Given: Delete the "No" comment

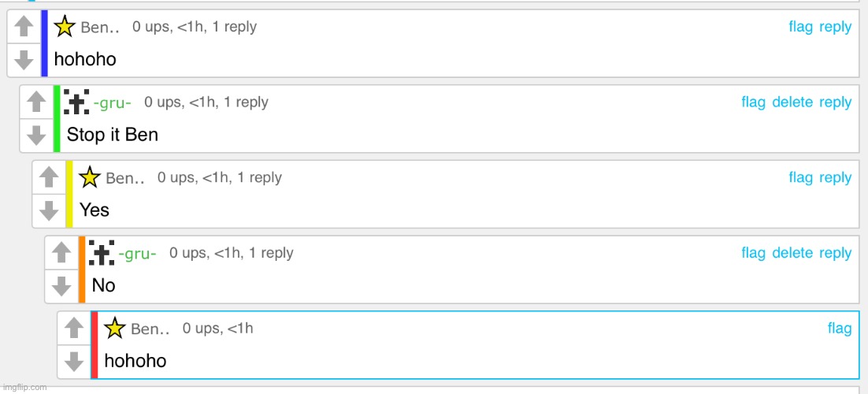Looking at the screenshot, I should (x=792, y=253).
